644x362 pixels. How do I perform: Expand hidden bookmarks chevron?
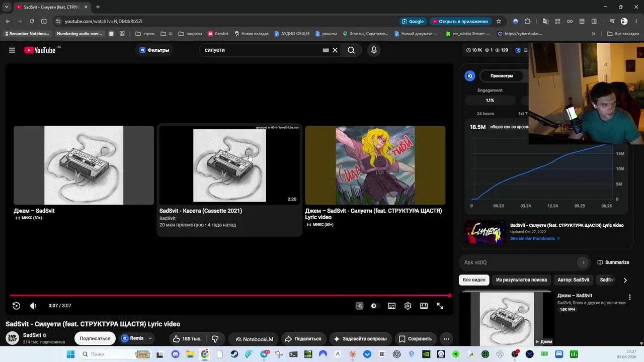[594, 34]
